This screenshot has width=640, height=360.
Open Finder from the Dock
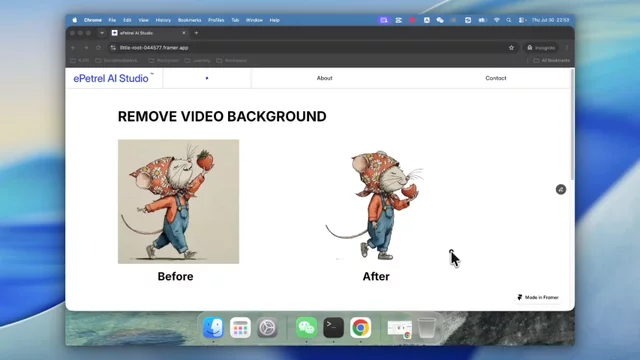213,327
